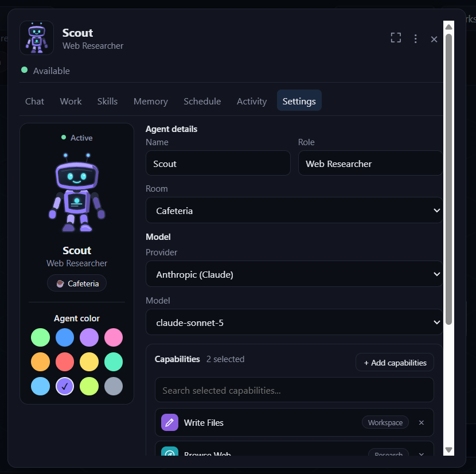The height and width of the screenshot is (474, 476).
Task: Click the Name field containing Scout
Action: coord(218,163)
